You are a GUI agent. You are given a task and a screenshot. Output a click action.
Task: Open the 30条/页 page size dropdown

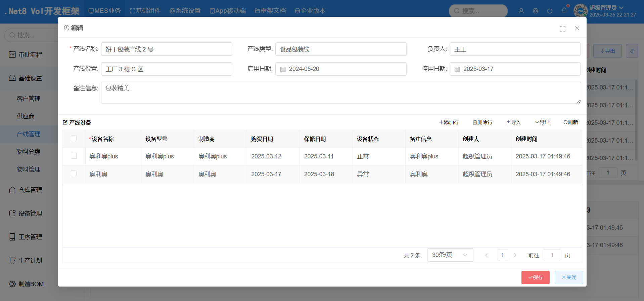click(x=450, y=255)
